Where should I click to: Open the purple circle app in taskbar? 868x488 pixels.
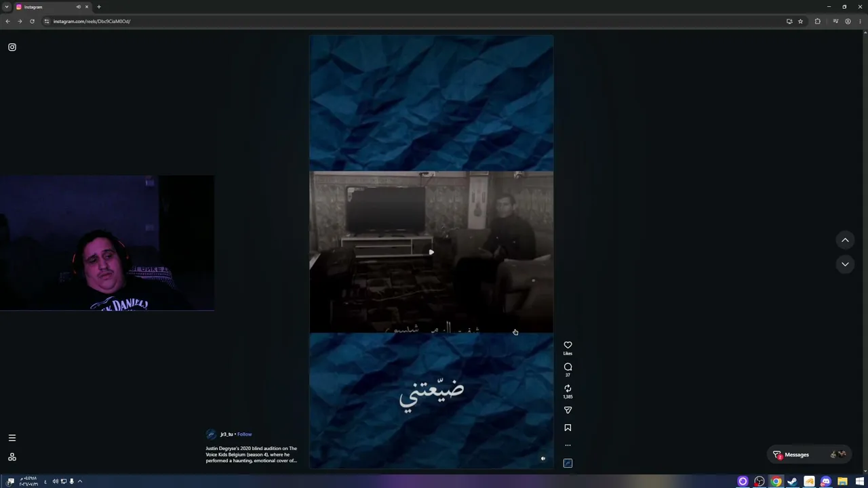(x=743, y=482)
